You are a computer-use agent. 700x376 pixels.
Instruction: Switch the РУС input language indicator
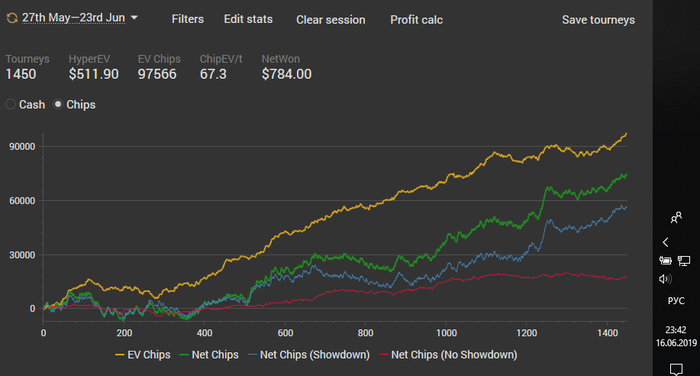pyautogui.click(x=676, y=301)
